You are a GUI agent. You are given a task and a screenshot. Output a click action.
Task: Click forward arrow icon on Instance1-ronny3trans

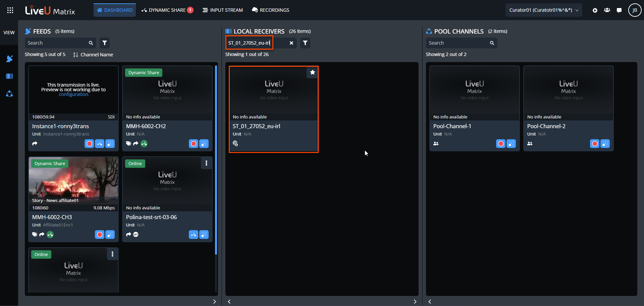35,144
